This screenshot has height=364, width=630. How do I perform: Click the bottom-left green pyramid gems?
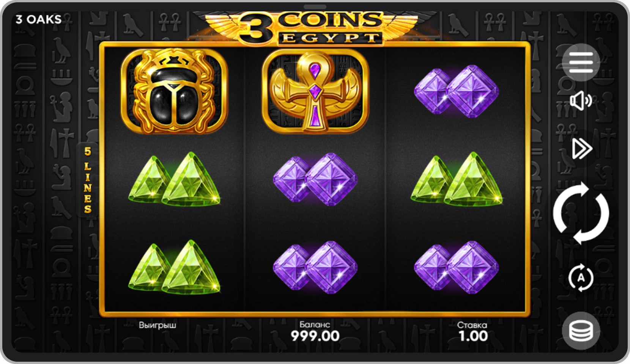click(x=174, y=267)
